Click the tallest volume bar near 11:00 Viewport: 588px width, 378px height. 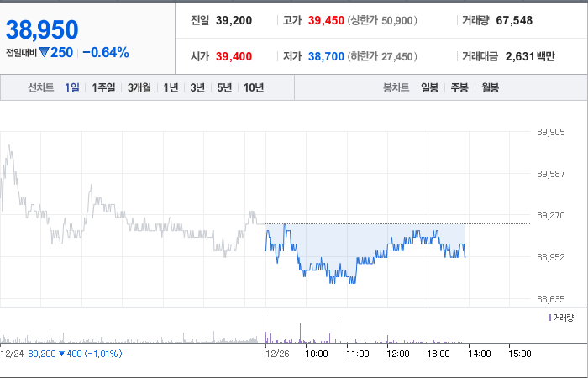pyautogui.click(x=339, y=331)
